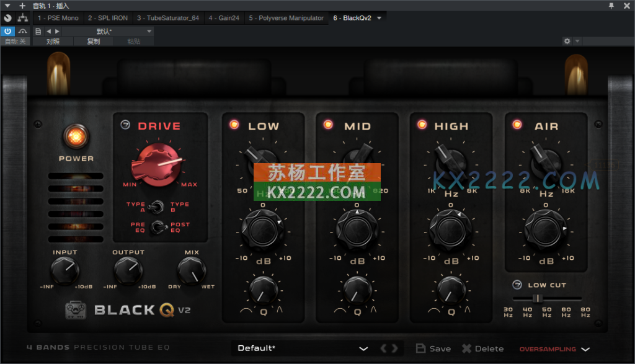Click the LOW band frequency knob

(262, 161)
